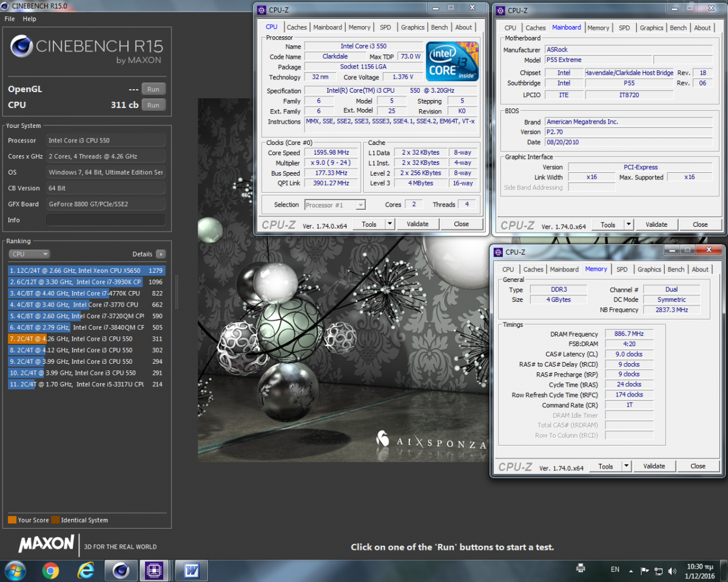Click bottom Close button in processor CPU-Z window

461,224
